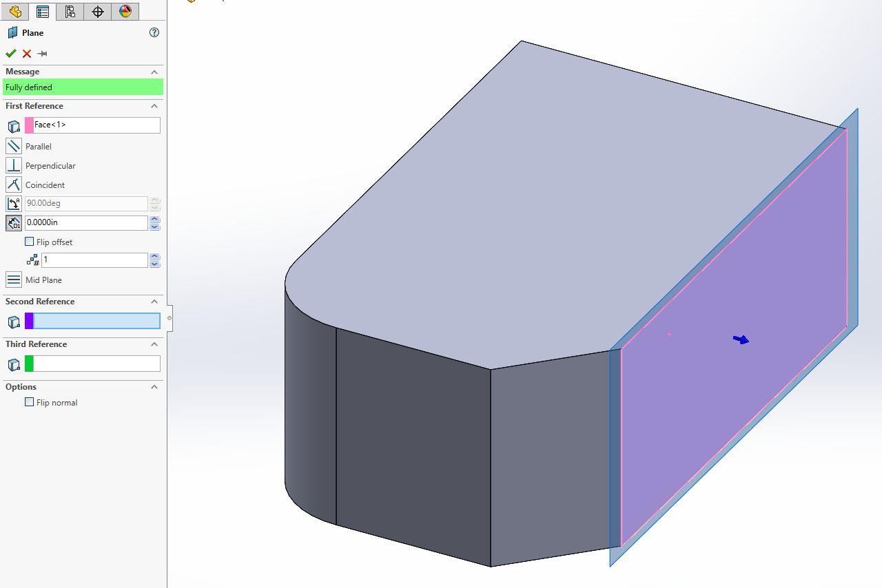Apply the Mid Plane constraint

click(x=13, y=280)
